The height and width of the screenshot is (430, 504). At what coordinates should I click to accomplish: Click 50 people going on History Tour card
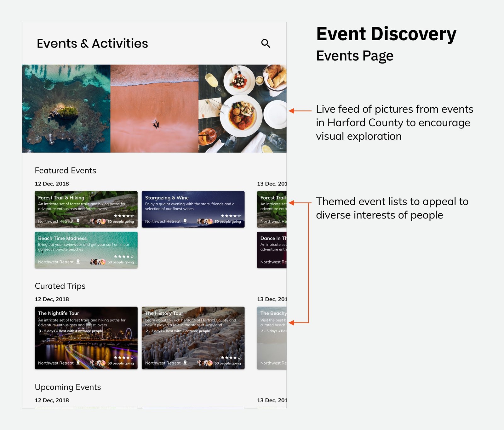228,363
